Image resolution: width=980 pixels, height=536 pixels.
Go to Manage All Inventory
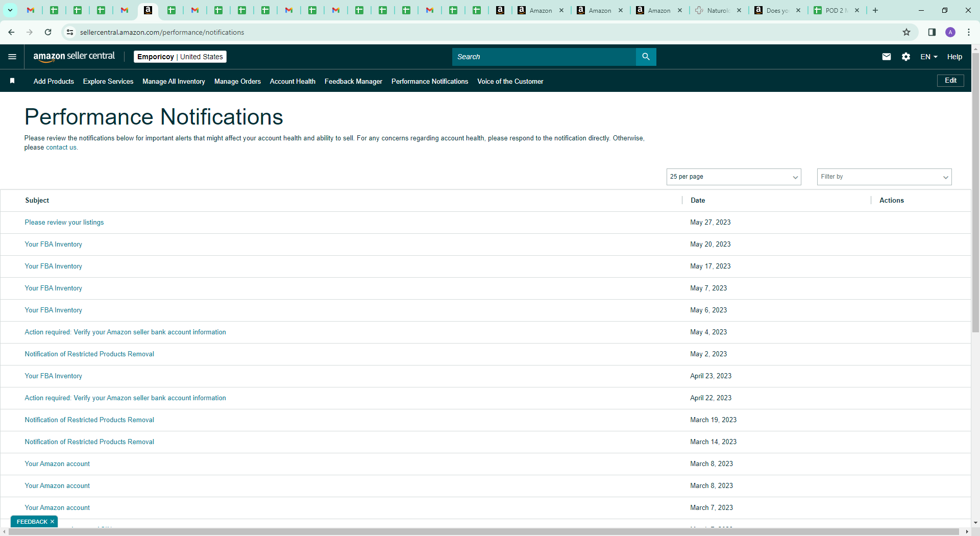[174, 81]
